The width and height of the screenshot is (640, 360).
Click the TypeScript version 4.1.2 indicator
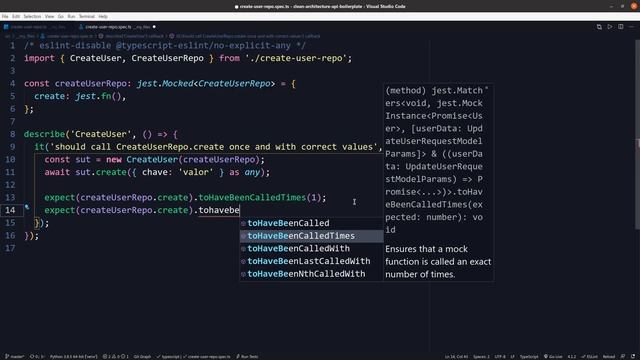pos(572,357)
